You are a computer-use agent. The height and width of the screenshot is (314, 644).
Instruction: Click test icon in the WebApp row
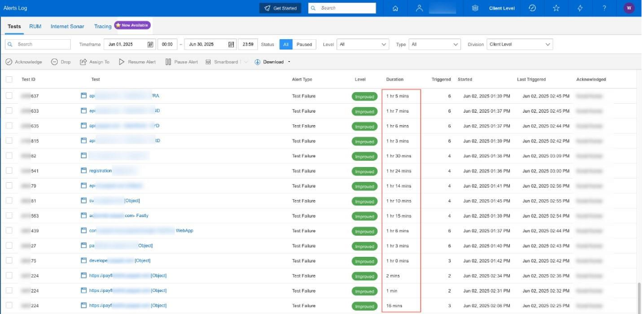pyautogui.click(x=84, y=230)
